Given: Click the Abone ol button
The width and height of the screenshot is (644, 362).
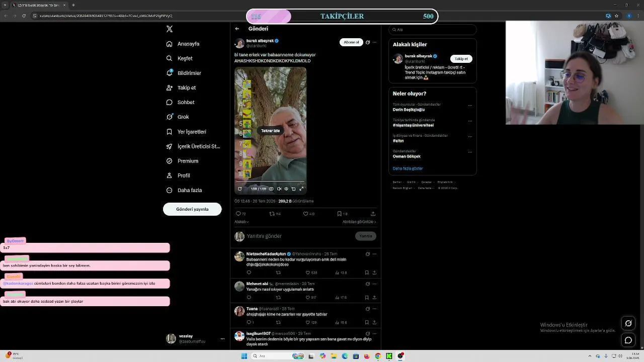Looking at the screenshot, I should pyautogui.click(x=351, y=42).
